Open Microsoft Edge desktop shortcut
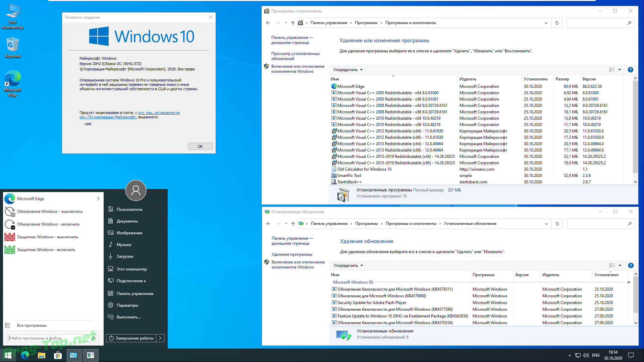This screenshot has width=644, height=362. [x=12, y=83]
